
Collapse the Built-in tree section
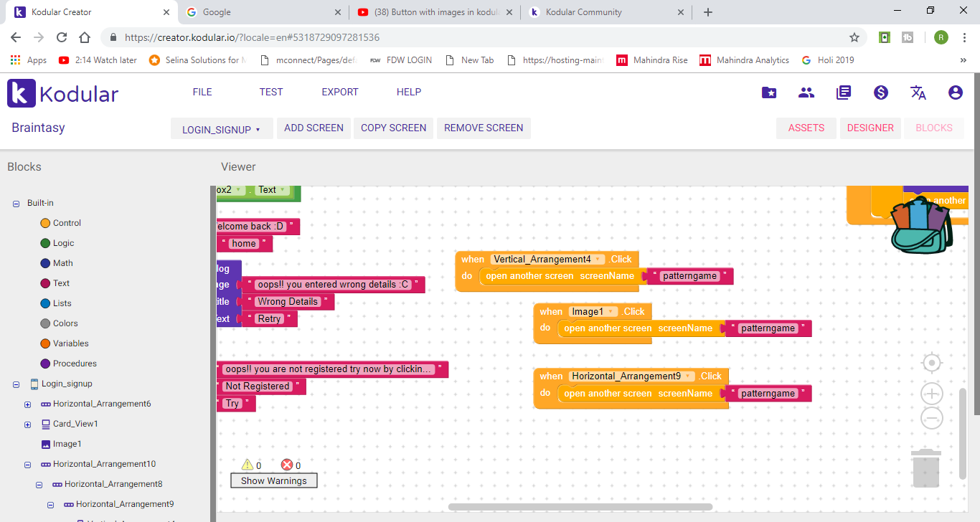16,204
